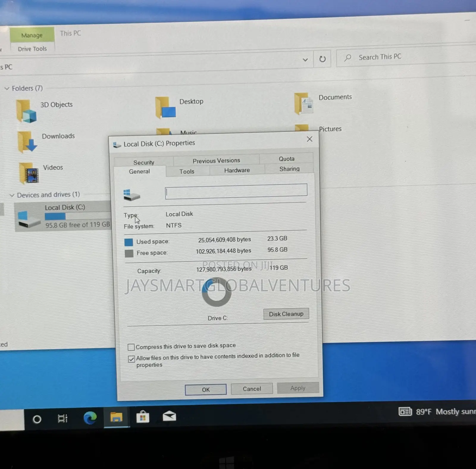This screenshot has height=469, width=476.
Task: Click the blue Used space swatch
Action: tap(129, 242)
